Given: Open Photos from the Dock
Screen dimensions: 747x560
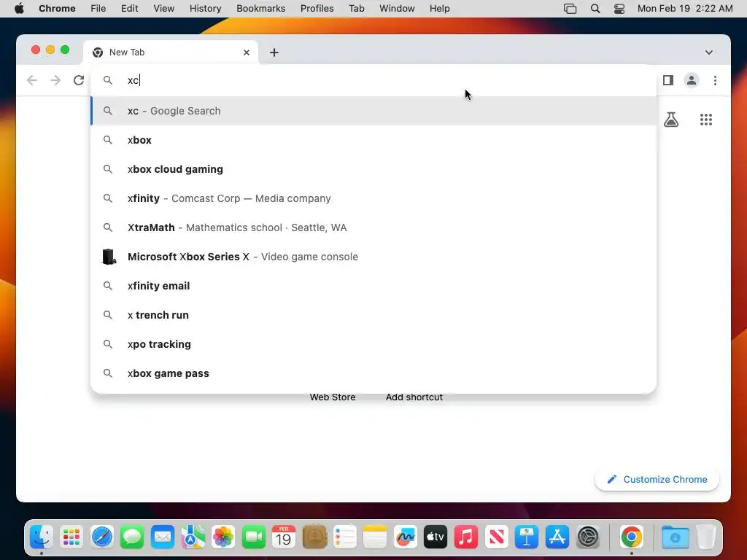Looking at the screenshot, I should pos(223,537).
